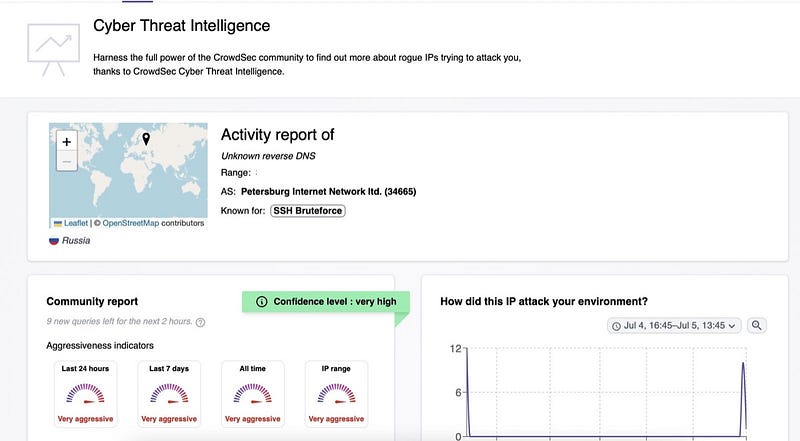Click the help icon beside queries left
Image resolution: width=800 pixels, height=441 pixels.
pos(201,322)
